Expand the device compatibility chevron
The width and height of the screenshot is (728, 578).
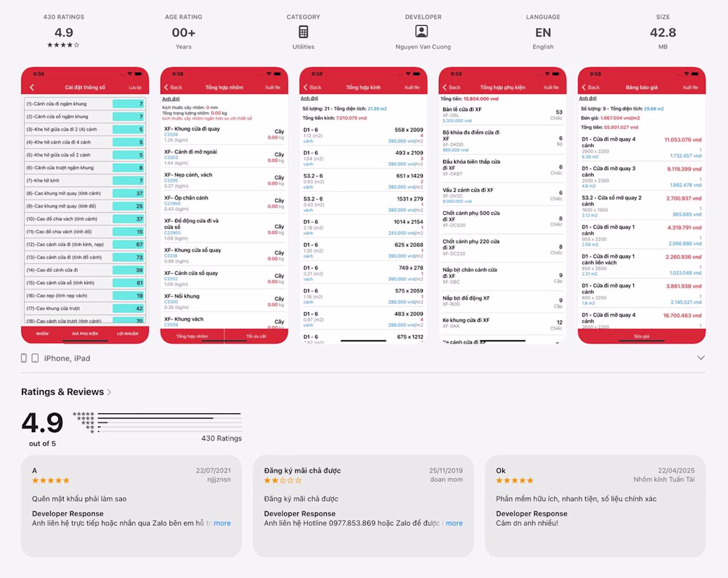701,358
